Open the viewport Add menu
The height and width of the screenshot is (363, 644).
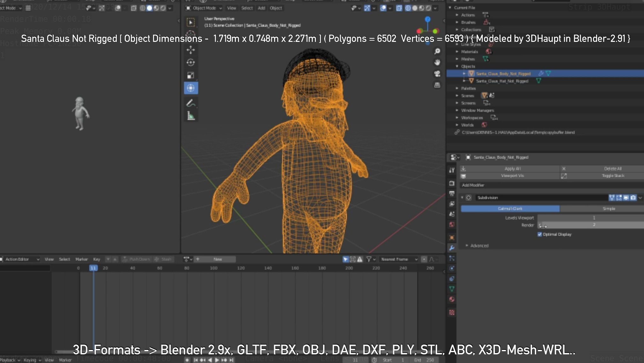(261, 8)
